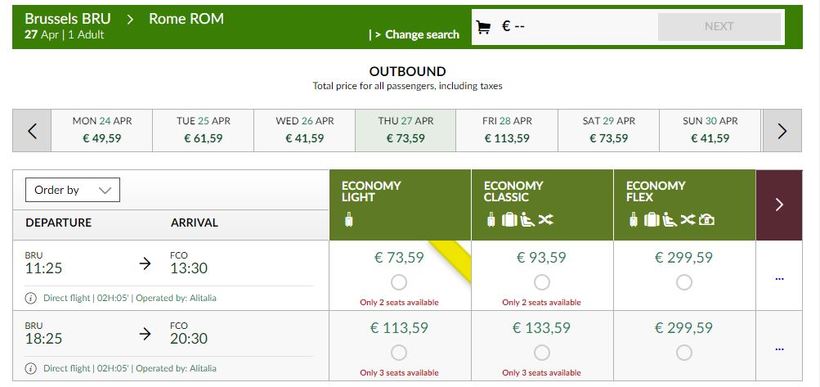Switch to the WED 26 APR date tab
The image size is (820, 387).
304,130
